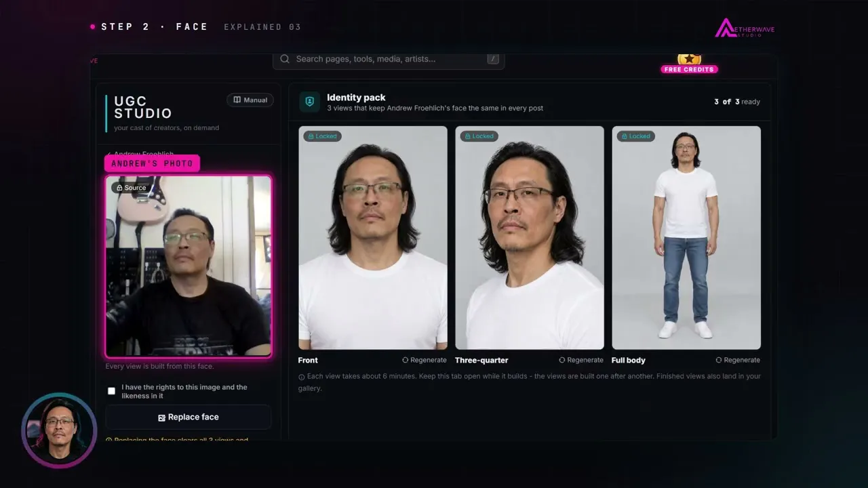Click the Locked badge on the Full body view
Image resolution: width=868 pixels, height=488 pixels.
click(x=635, y=136)
